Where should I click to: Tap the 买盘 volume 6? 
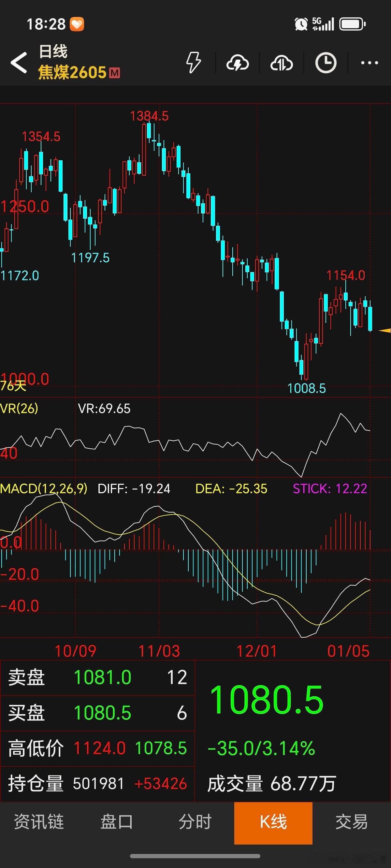click(x=182, y=713)
